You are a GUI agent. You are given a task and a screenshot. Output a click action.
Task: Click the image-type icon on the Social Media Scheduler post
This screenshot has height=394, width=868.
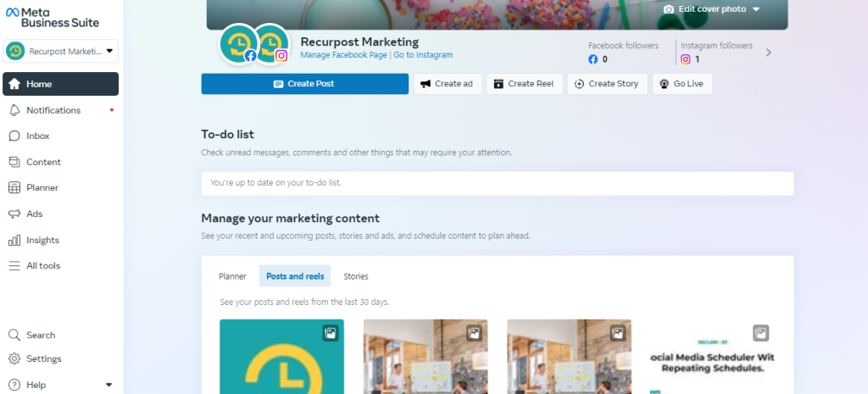(761, 333)
